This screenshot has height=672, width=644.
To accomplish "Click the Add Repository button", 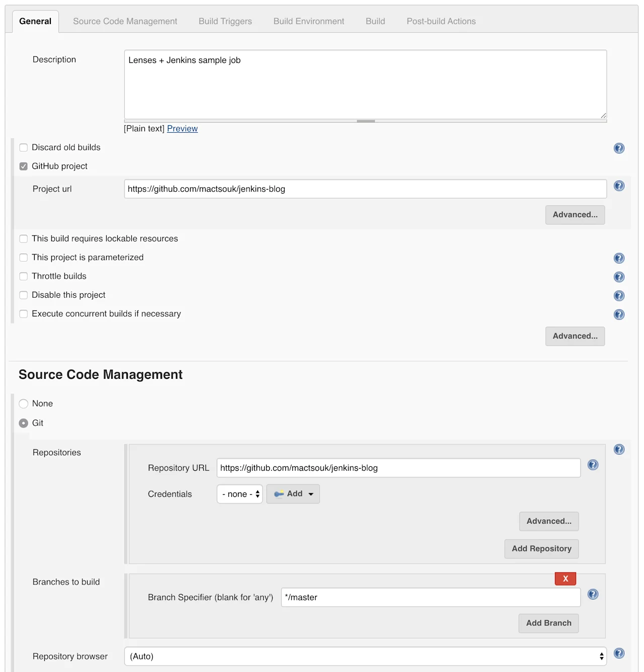I will coord(541,549).
